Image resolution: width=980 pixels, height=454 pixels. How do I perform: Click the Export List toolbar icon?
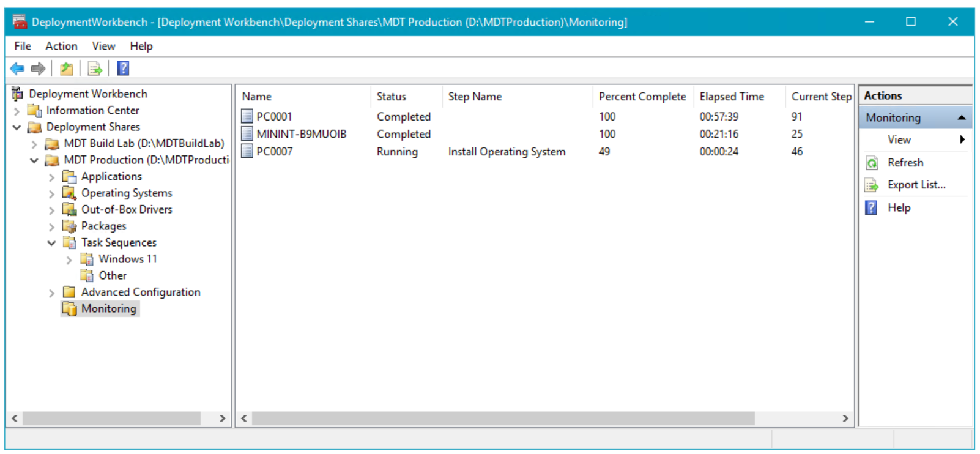[95, 69]
